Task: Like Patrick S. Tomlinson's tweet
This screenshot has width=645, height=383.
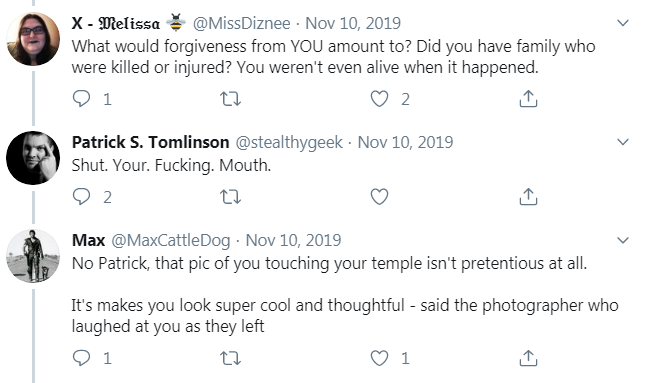Action: pos(379,197)
